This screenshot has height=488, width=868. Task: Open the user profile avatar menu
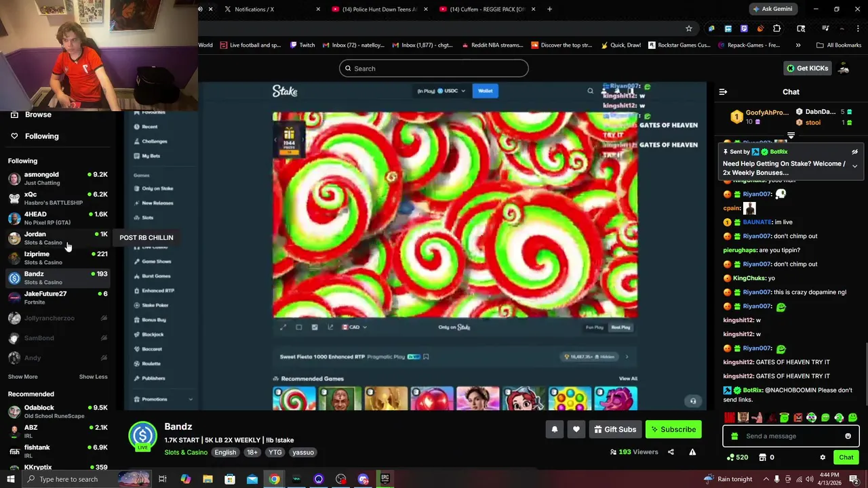(x=844, y=68)
